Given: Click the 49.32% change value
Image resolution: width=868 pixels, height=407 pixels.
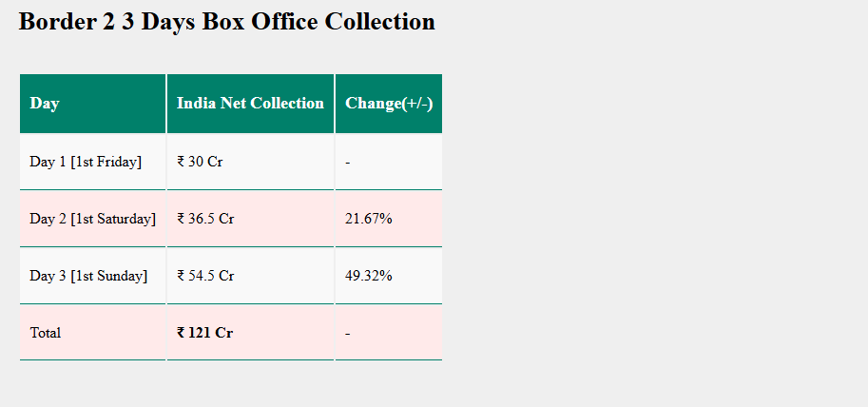Looking at the screenshot, I should pyautogui.click(x=369, y=276).
